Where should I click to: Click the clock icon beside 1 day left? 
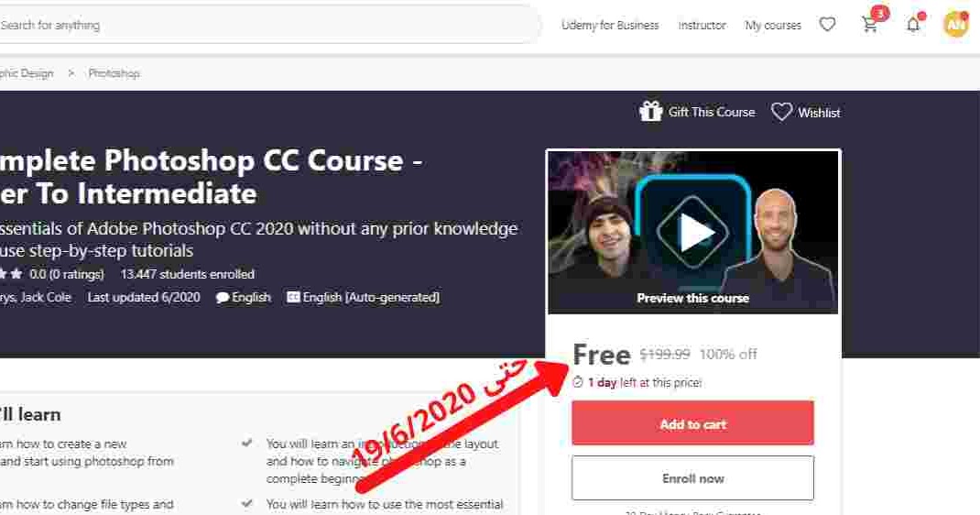coord(578,382)
